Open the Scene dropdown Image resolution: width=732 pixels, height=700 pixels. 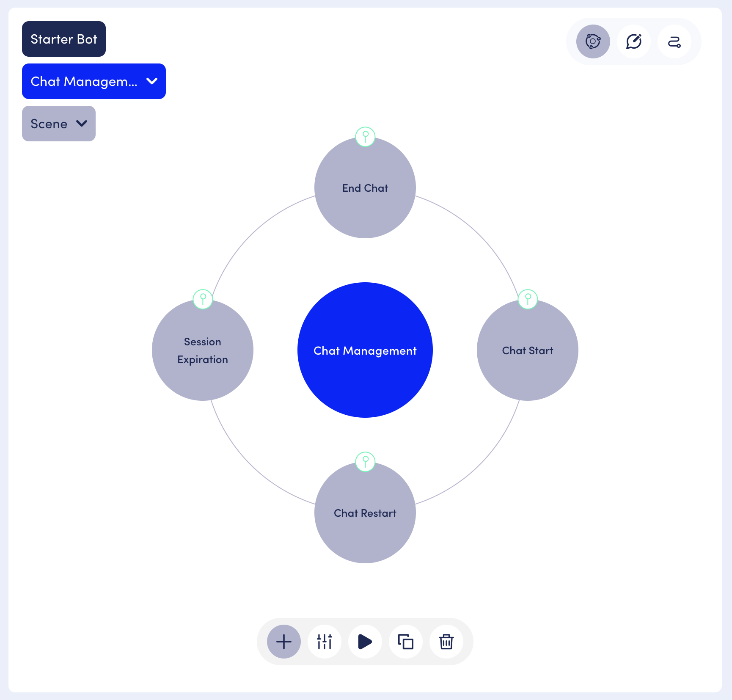(49, 124)
